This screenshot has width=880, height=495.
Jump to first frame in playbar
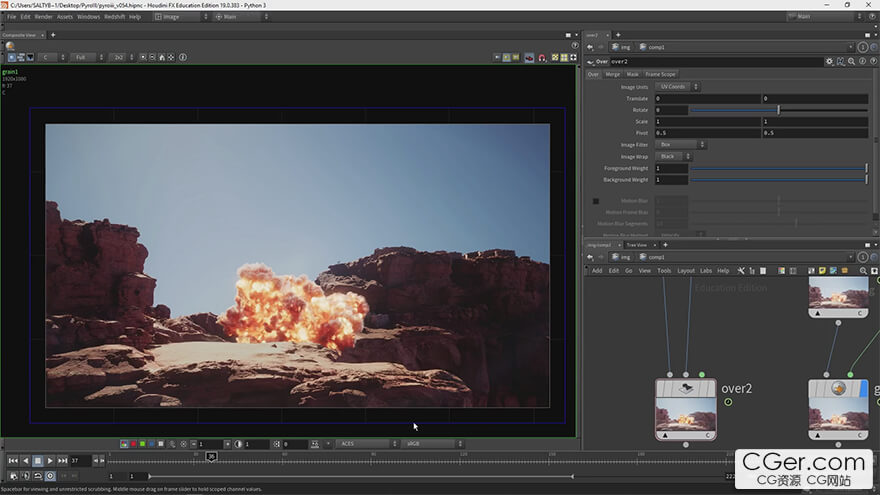(11, 461)
